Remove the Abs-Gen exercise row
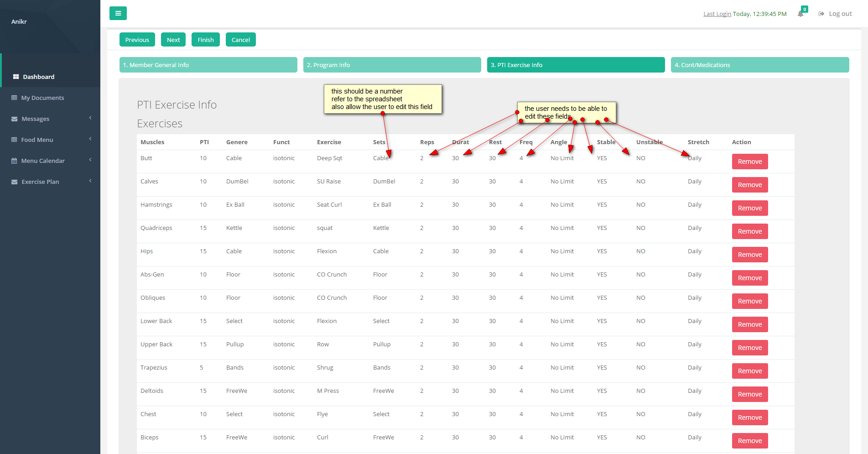This screenshot has height=454, width=868. 750,278
